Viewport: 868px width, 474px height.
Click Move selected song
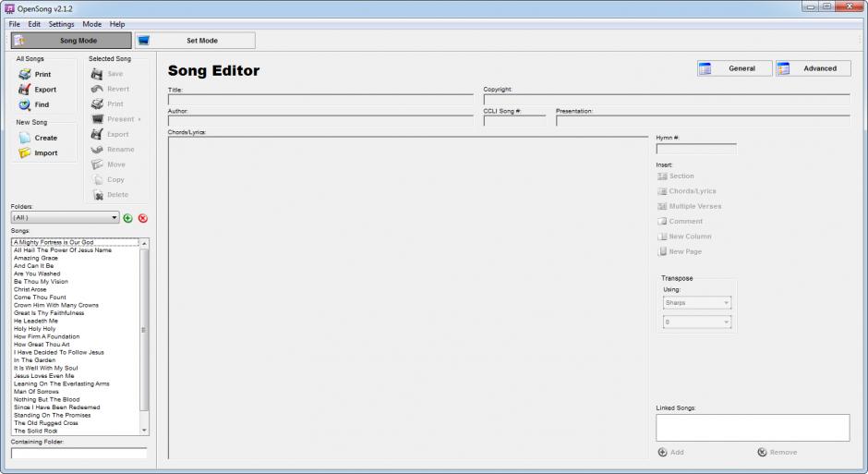pyautogui.click(x=109, y=164)
